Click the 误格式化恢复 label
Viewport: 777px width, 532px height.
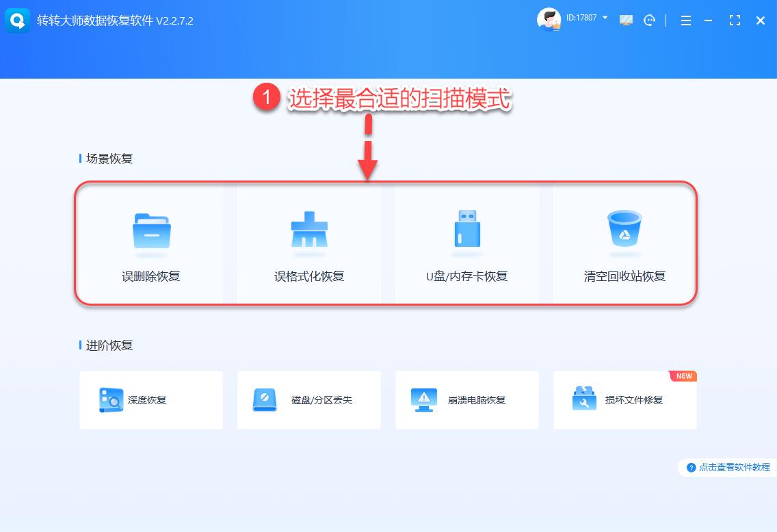pos(309,276)
